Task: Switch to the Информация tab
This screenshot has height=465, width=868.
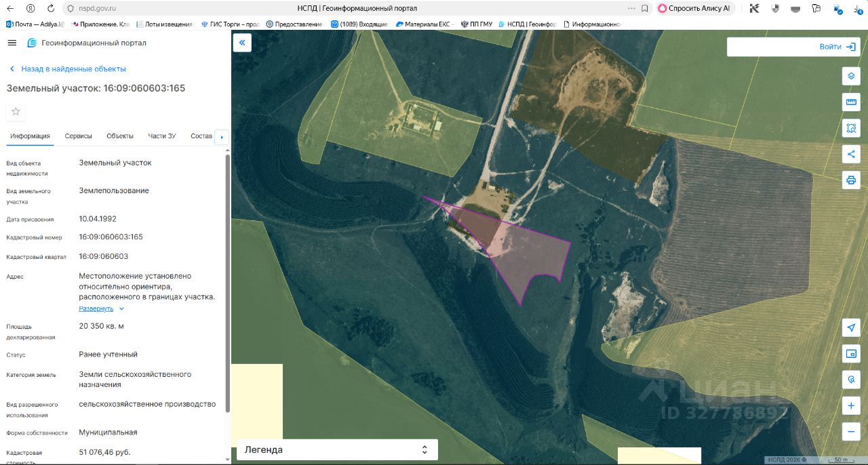Action: 30,136
